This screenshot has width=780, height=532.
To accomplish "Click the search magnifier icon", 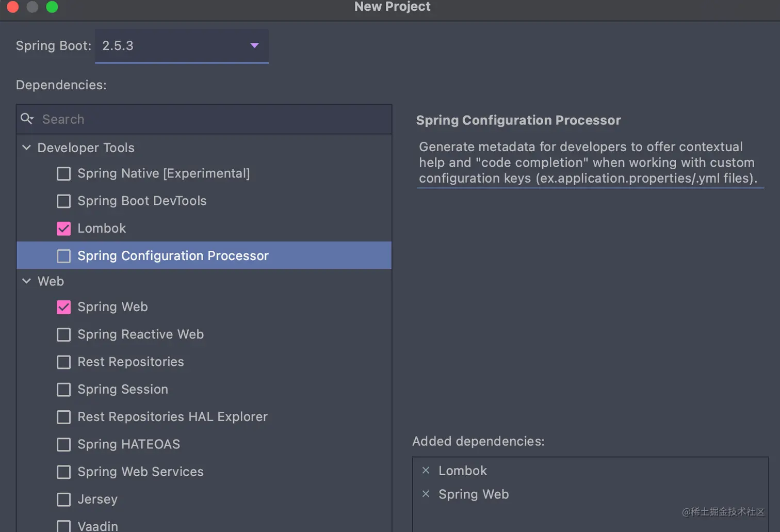I will coord(27,119).
